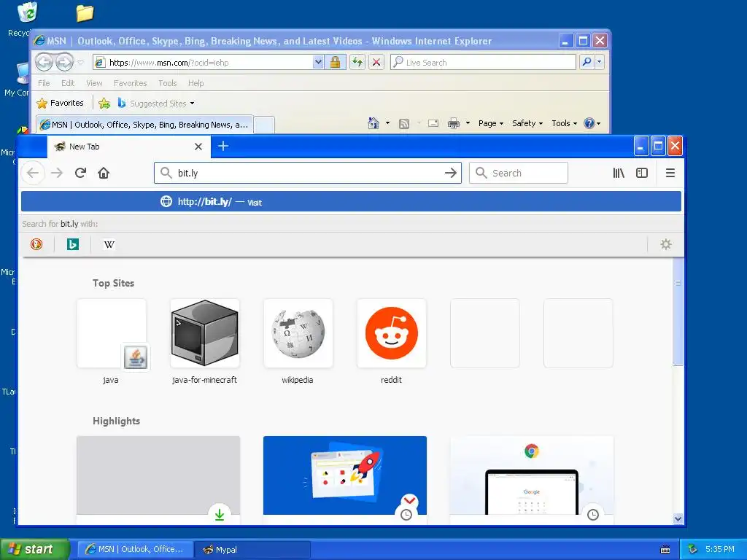
Task: Search bit.ly with Wikipedia icon
Action: coord(109,244)
